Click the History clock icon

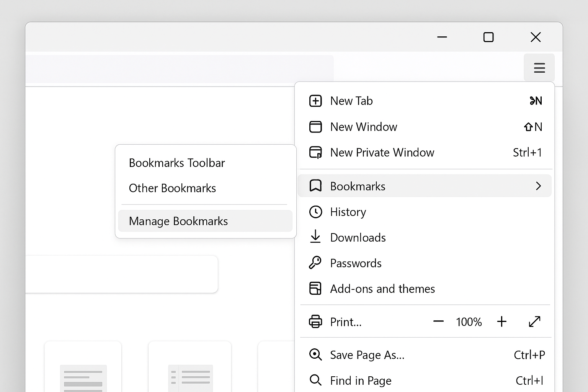(x=315, y=212)
